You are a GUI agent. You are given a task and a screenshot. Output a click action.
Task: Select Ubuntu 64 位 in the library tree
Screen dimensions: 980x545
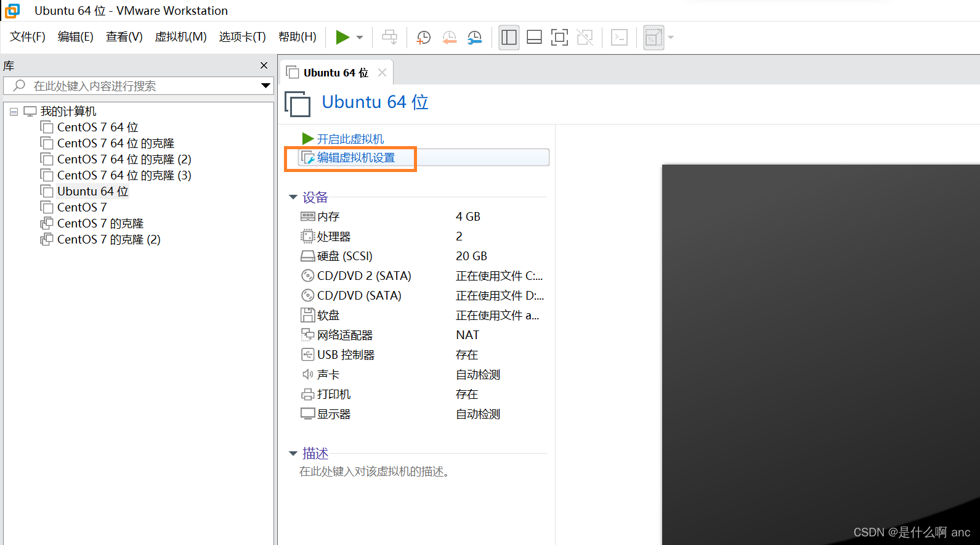click(92, 192)
